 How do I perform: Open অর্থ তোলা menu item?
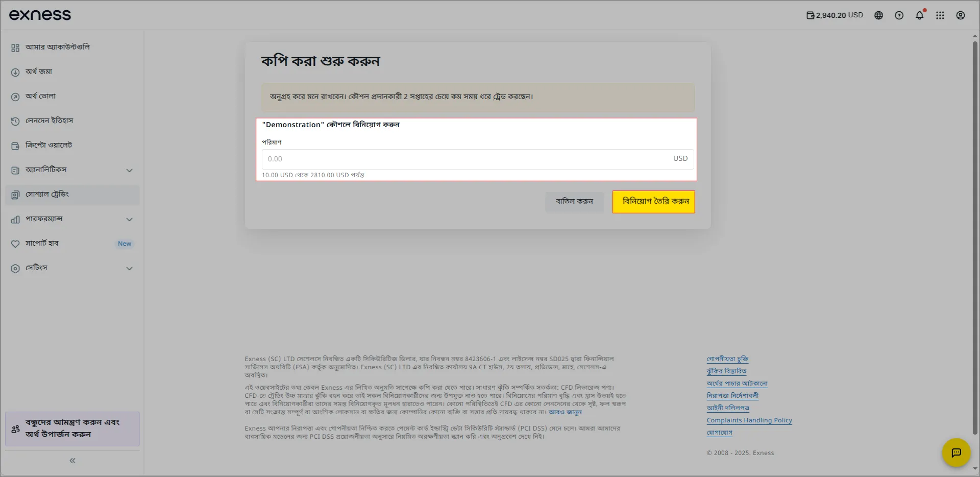click(72, 96)
